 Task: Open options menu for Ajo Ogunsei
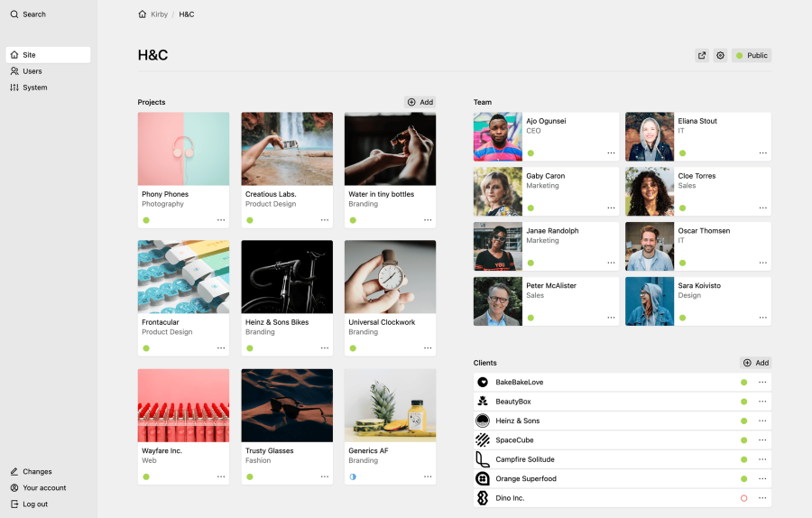[x=611, y=153]
